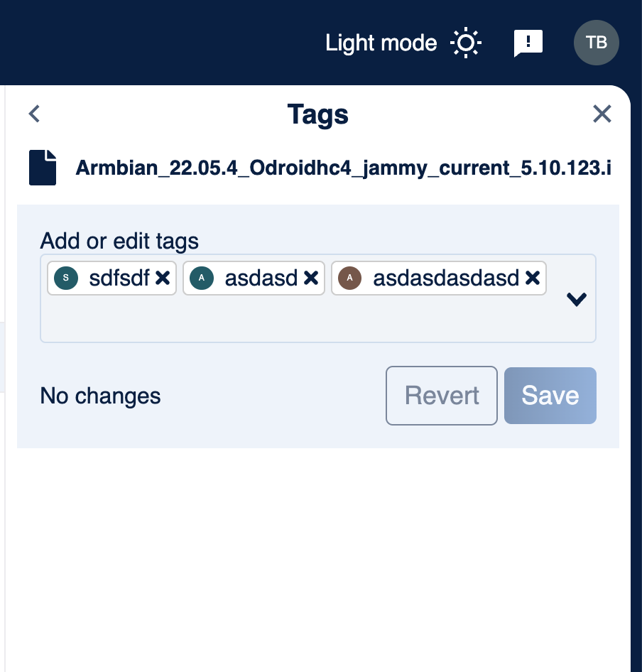
Task: Toggle Light mode
Action: coord(381,43)
